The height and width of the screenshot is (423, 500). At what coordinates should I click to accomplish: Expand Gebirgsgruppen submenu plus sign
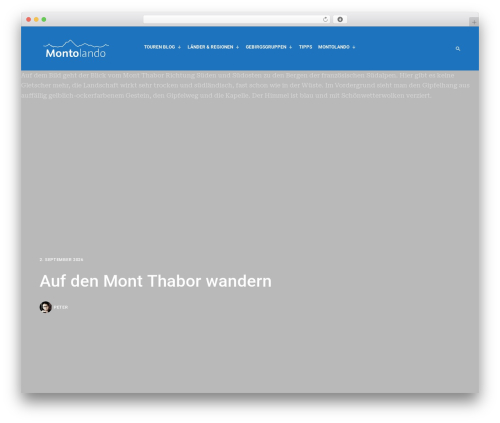point(291,47)
